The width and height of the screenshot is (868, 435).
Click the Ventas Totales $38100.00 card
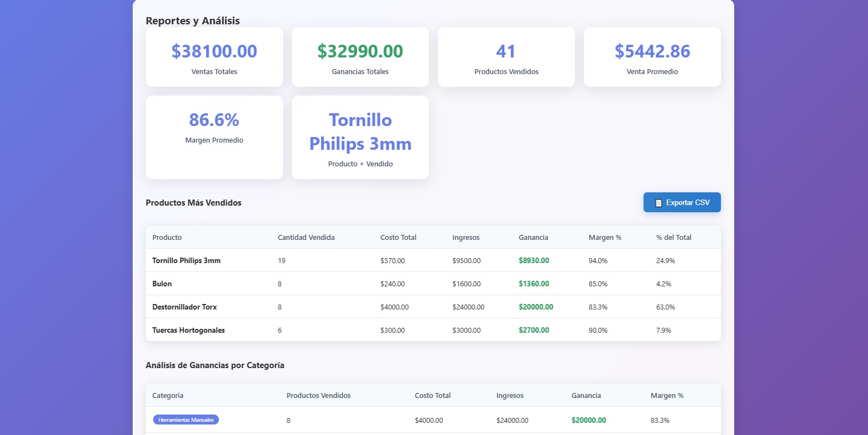214,57
